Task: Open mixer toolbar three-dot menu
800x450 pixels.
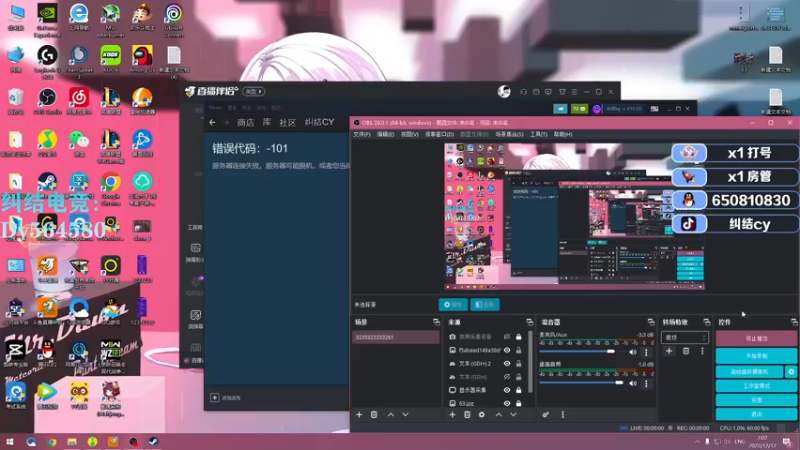Action: (563, 415)
